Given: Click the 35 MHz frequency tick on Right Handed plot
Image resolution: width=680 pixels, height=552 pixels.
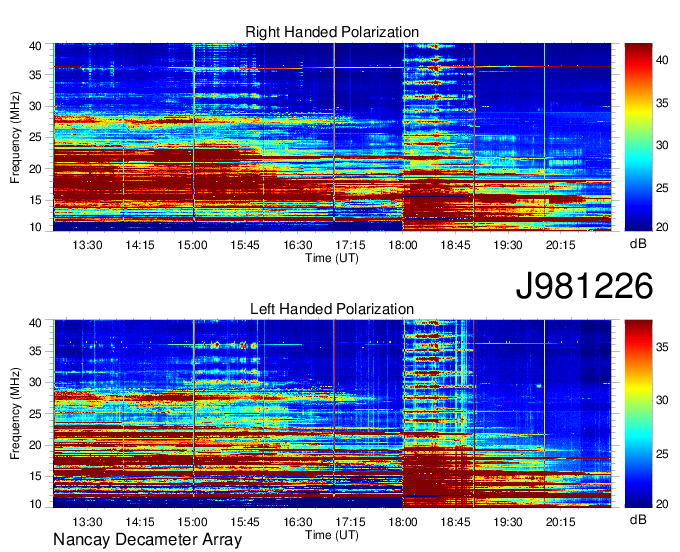Looking at the screenshot, I should click(x=35, y=75).
